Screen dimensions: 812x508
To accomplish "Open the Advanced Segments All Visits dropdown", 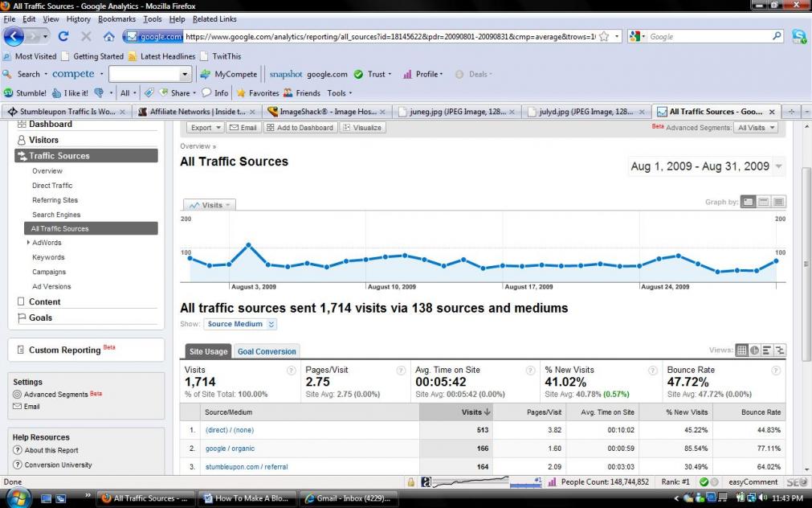I will pos(756,128).
